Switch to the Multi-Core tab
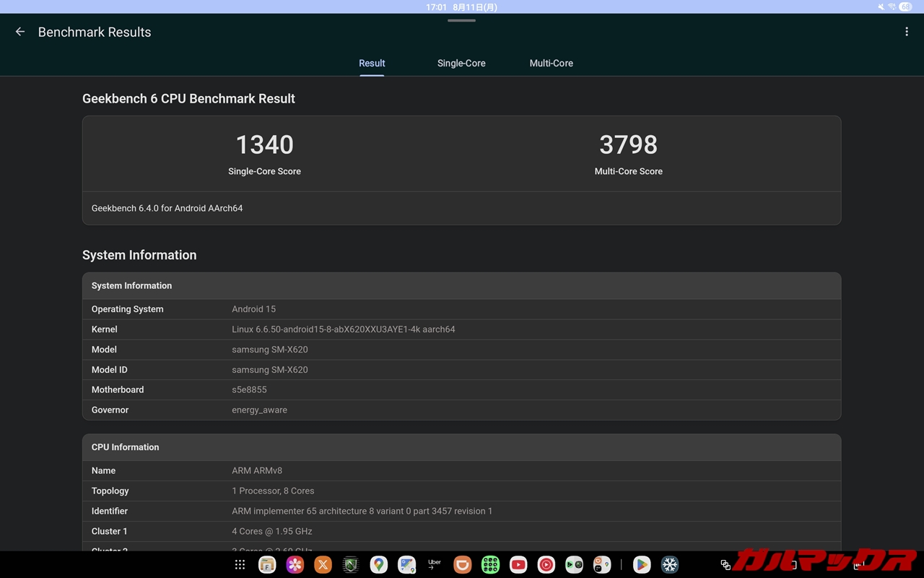The width and height of the screenshot is (924, 578). pos(551,64)
